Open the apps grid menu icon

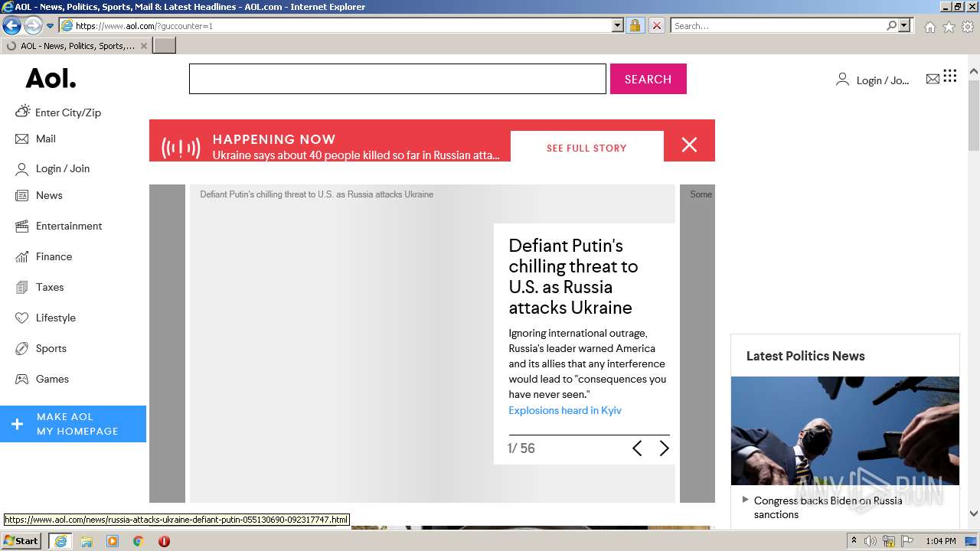click(x=950, y=76)
